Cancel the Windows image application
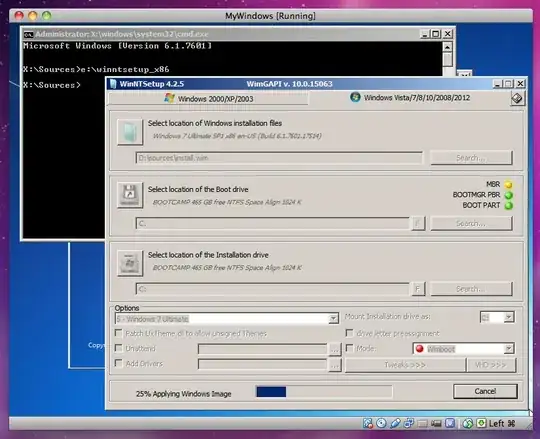Viewport: 540px width, 439px height. pyautogui.click(x=485, y=391)
